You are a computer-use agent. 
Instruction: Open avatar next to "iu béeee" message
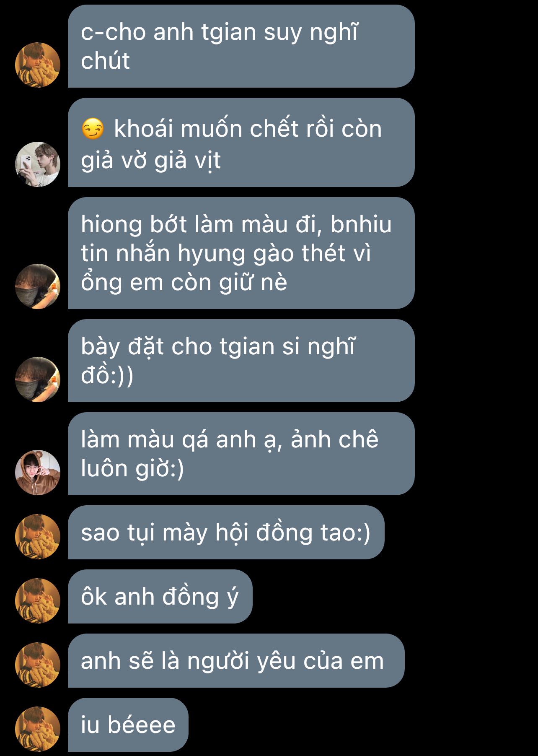pos(38,729)
